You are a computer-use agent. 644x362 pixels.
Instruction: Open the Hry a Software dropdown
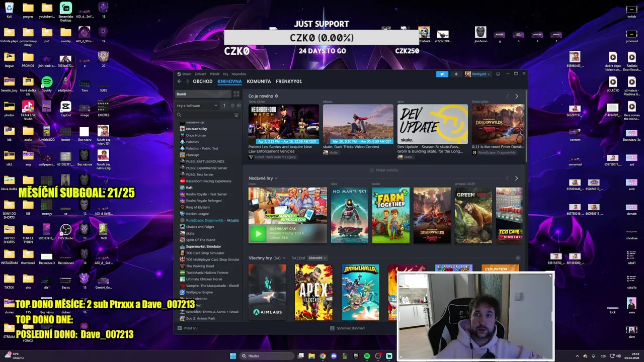click(197, 106)
